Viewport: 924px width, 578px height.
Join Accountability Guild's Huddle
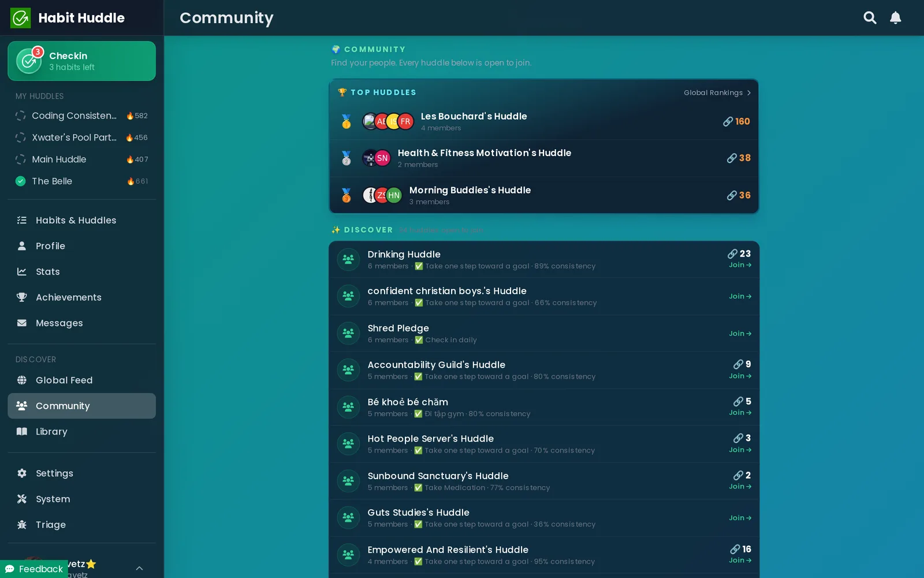[740, 376]
